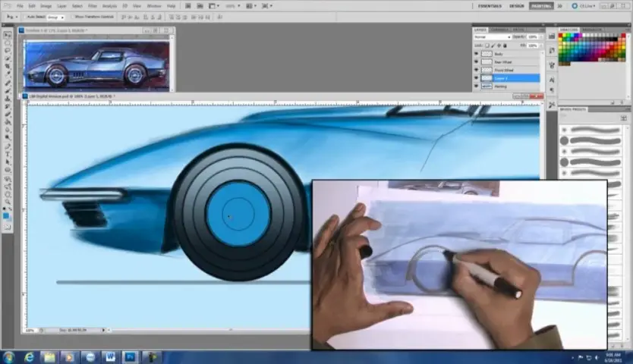Switch to the Design workspace

tap(517, 6)
